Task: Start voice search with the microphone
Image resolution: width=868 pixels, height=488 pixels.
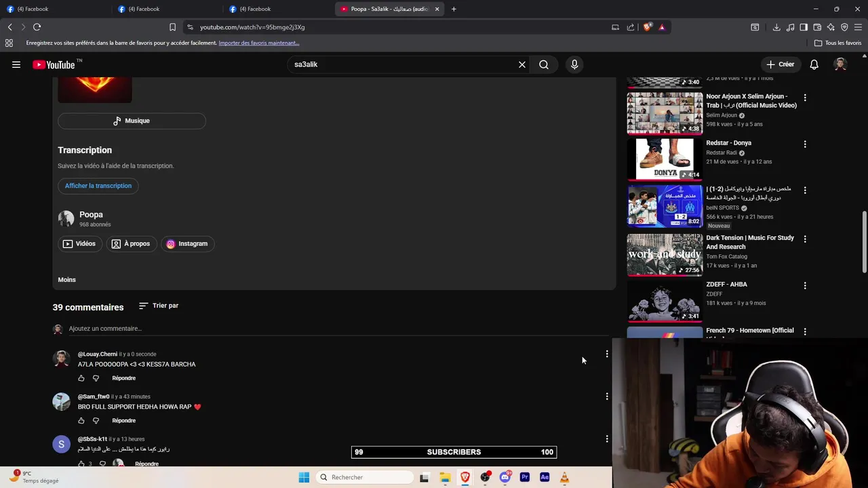Action: 574,64
